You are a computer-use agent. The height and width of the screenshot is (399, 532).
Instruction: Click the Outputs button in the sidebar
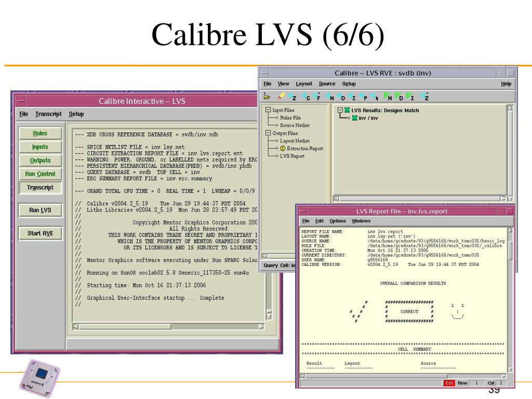(x=41, y=161)
